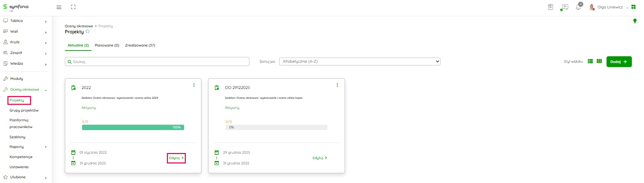
Task: Mark Projekty page as favorite star
Action: coord(88,32)
